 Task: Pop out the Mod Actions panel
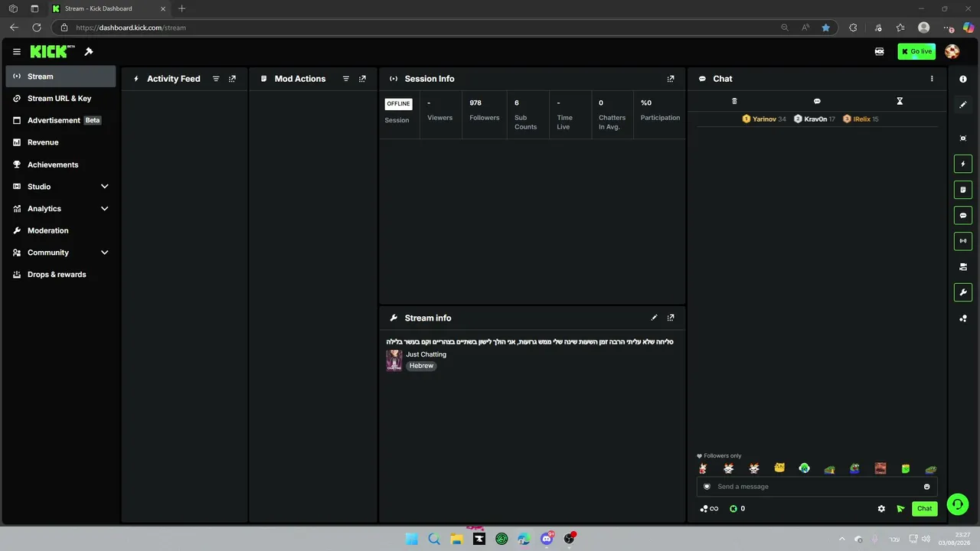(363, 79)
